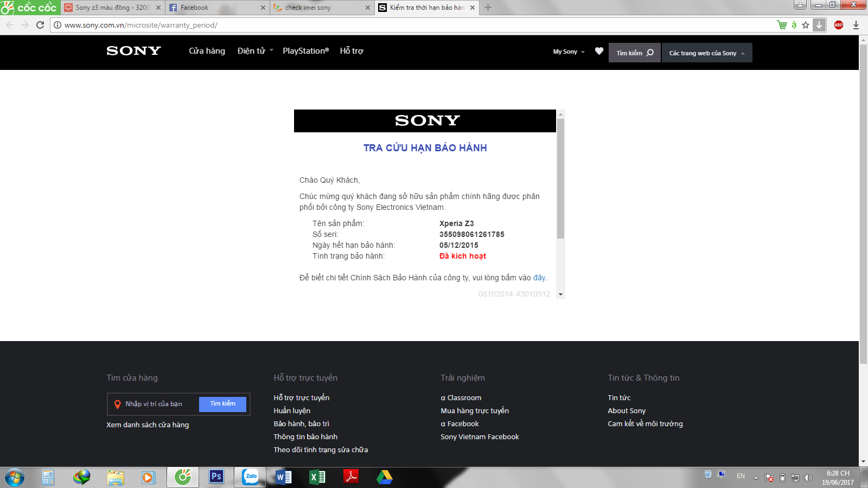Open Zalo from the taskbar

(x=251, y=477)
